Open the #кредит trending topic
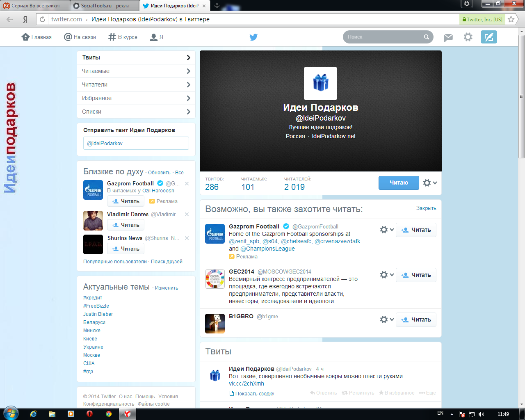 tap(93, 298)
